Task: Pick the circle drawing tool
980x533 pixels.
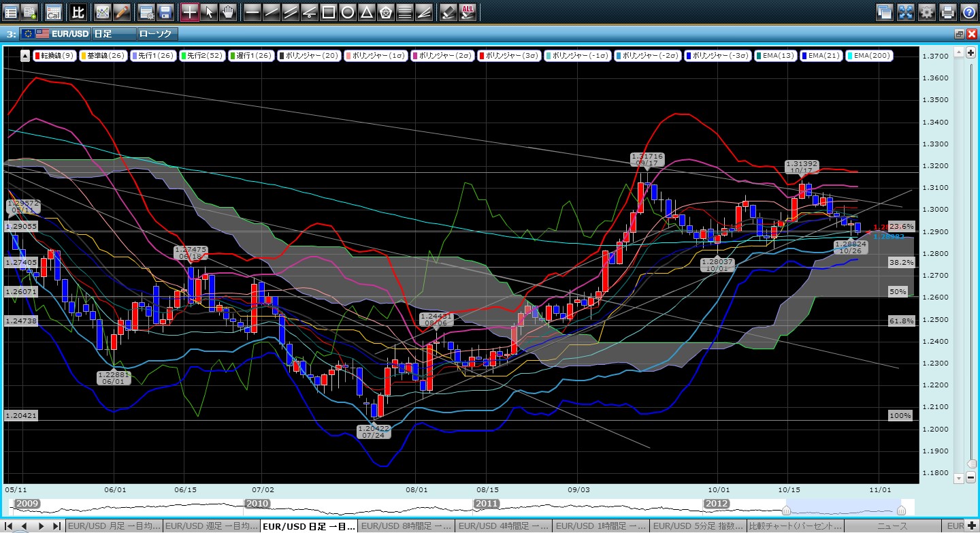Action: 347,12
